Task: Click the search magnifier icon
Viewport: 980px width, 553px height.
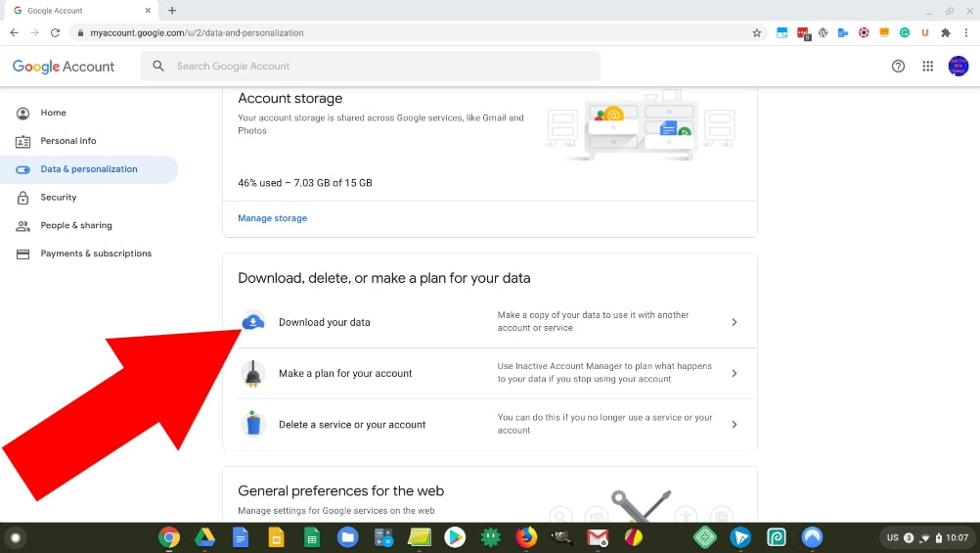Action: (x=158, y=66)
